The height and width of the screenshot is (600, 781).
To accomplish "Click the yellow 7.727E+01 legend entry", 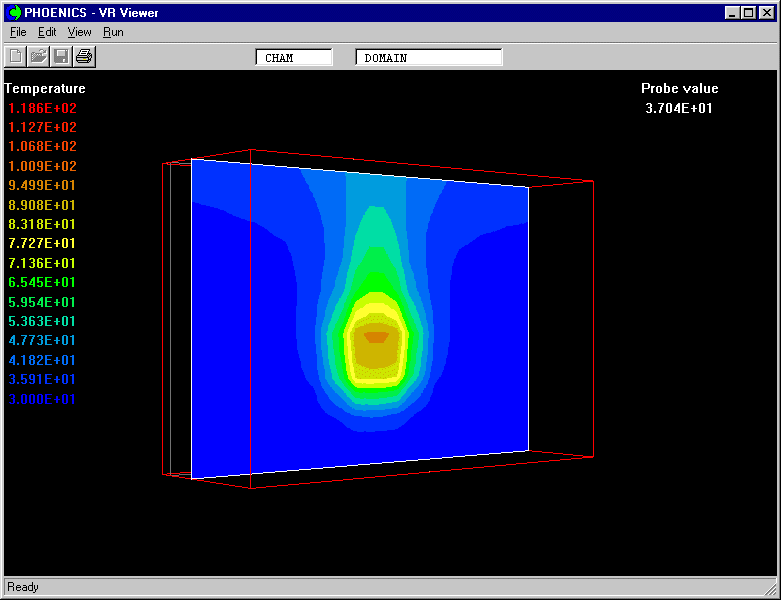I will 42,243.
